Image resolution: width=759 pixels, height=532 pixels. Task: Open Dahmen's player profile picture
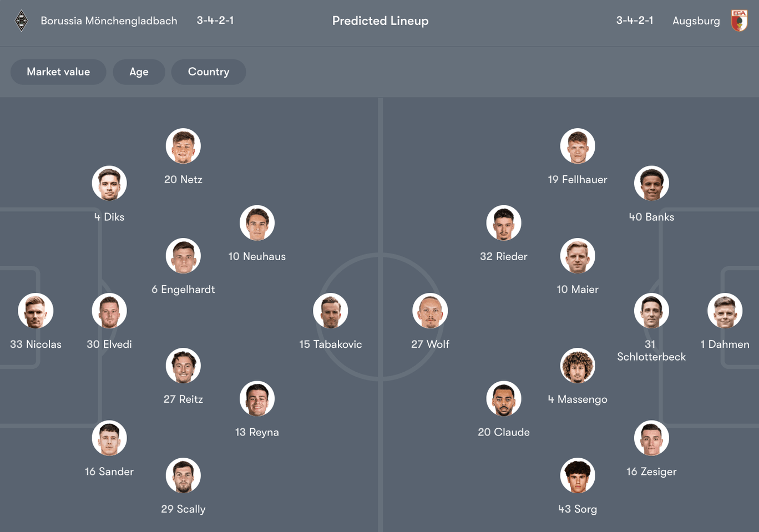click(725, 311)
